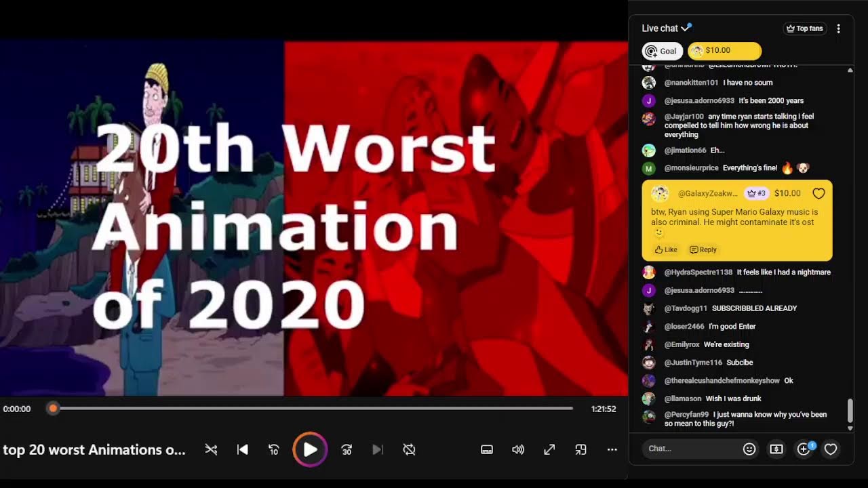Go to the previous track
The image size is (868, 488).
pos(243,449)
